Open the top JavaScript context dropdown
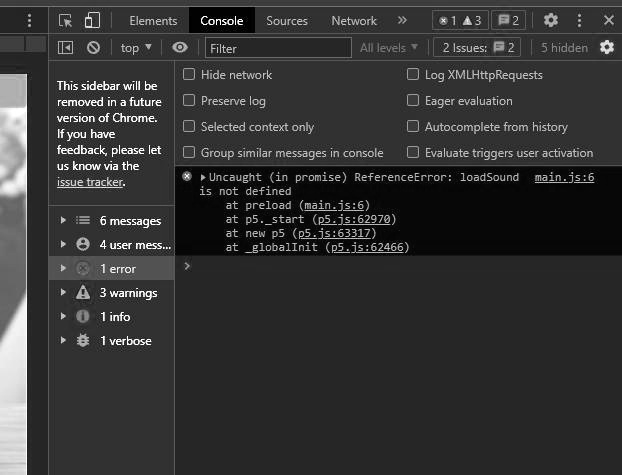The height and width of the screenshot is (475, 622). [136, 47]
